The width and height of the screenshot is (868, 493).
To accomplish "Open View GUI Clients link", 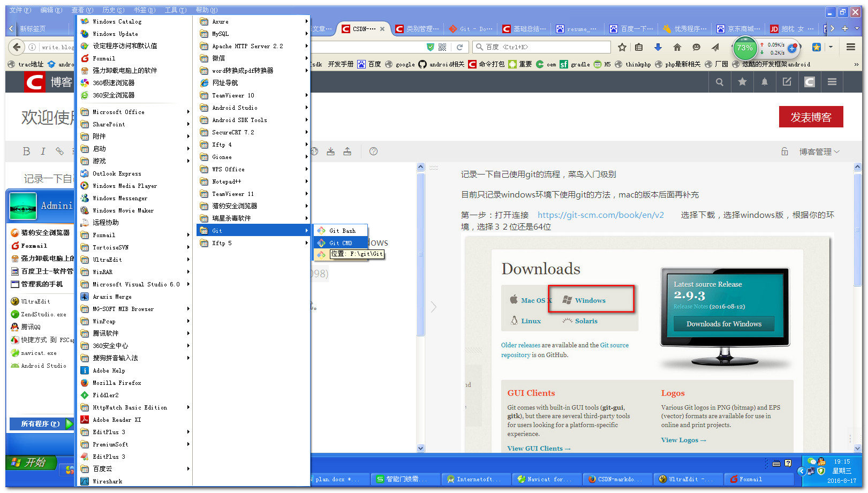I will pos(539,449).
